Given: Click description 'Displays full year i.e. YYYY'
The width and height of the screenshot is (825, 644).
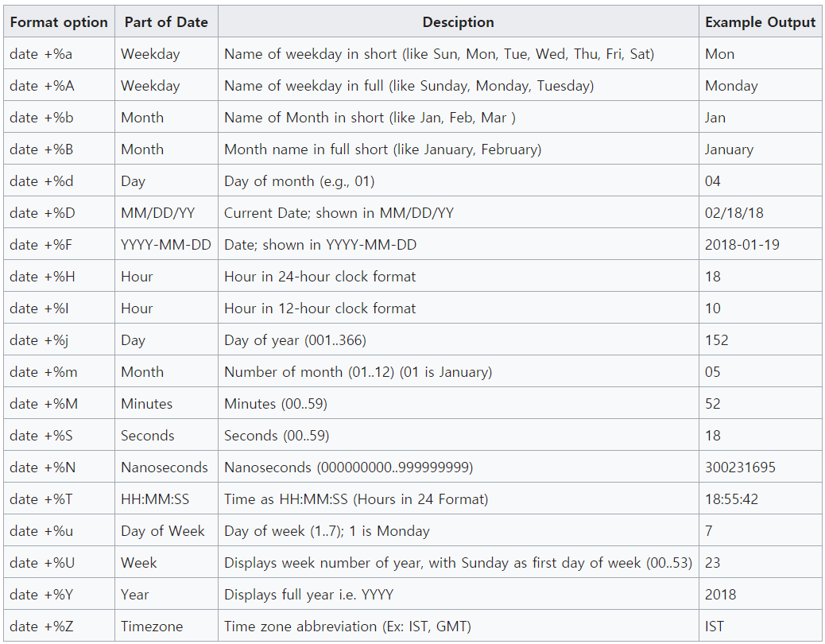Looking at the screenshot, I should click(x=309, y=595).
